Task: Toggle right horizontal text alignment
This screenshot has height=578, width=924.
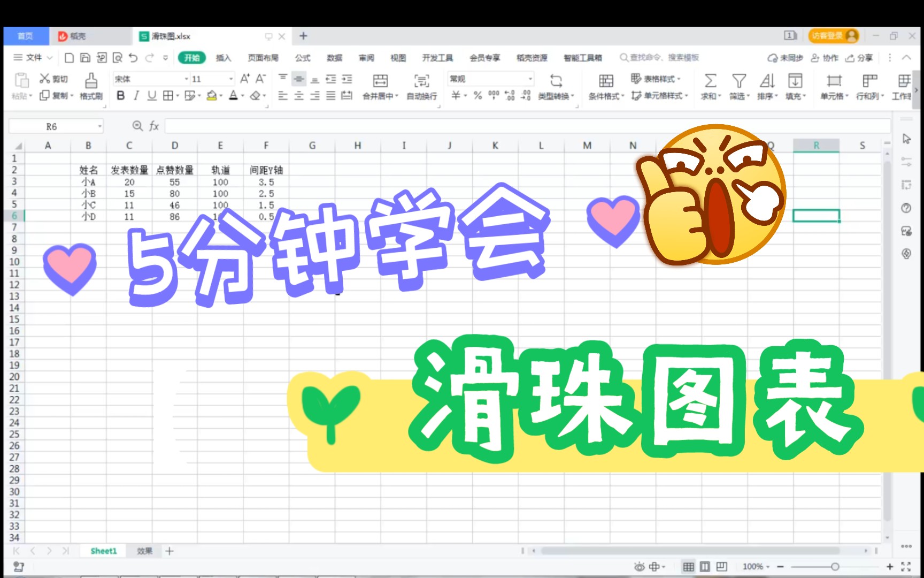Action: coord(315,95)
